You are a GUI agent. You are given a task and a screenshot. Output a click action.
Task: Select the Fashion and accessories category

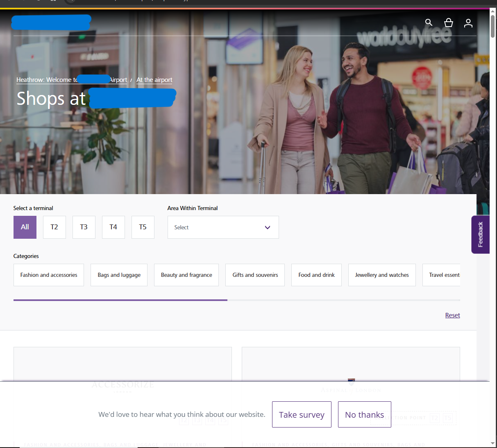(49, 275)
